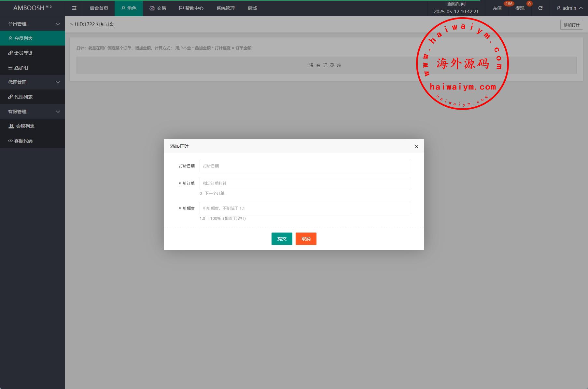Open 会员列表 in the sidebar
This screenshot has height=389, width=588.
pos(23,38)
